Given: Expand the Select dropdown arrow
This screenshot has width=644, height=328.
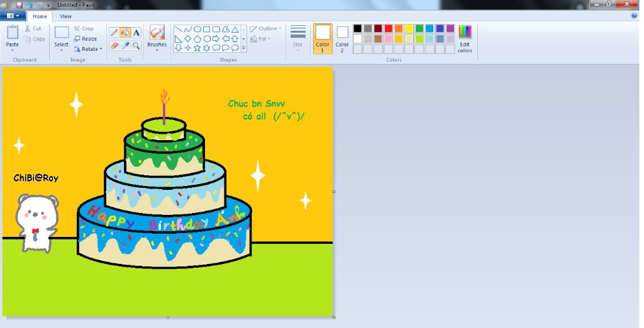Looking at the screenshot, I should pyautogui.click(x=61, y=50).
